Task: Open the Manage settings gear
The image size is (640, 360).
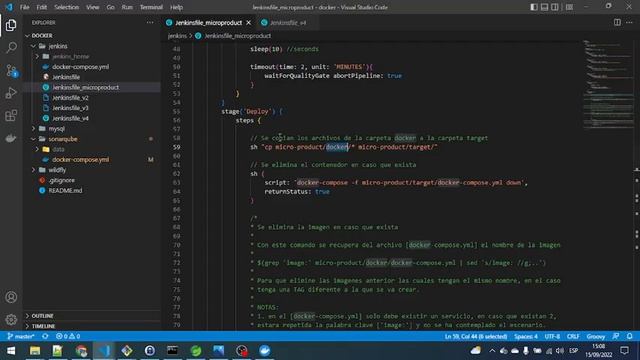Action: tap(11, 320)
